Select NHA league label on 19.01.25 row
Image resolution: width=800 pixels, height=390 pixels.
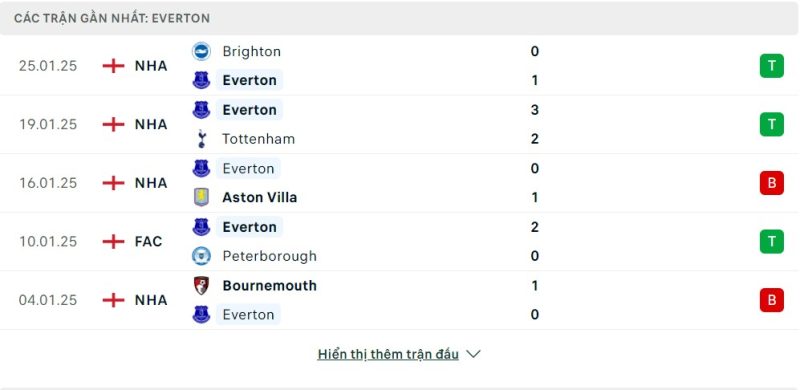tap(151, 125)
